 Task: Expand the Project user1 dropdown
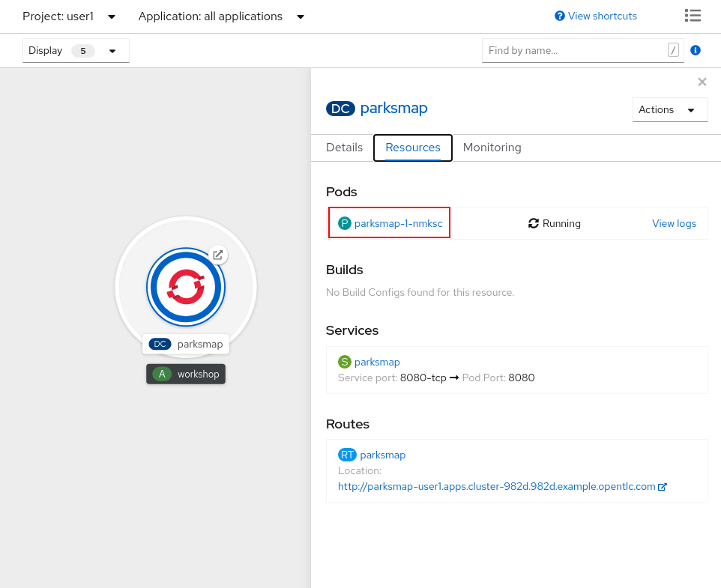pyautogui.click(x=69, y=16)
